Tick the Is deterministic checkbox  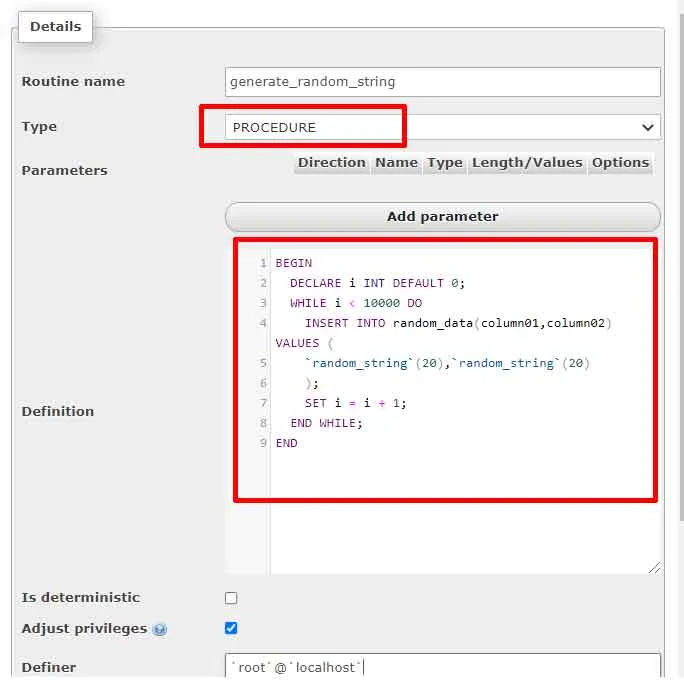(231, 598)
